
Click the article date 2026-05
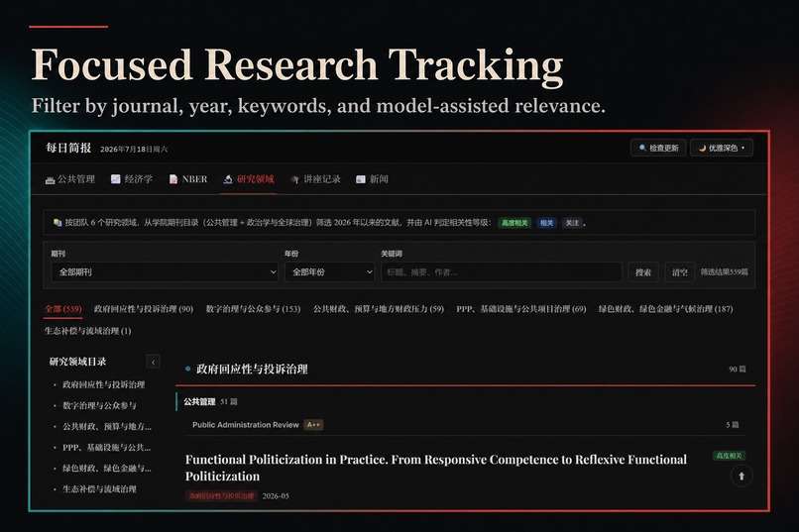click(x=276, y=496)
